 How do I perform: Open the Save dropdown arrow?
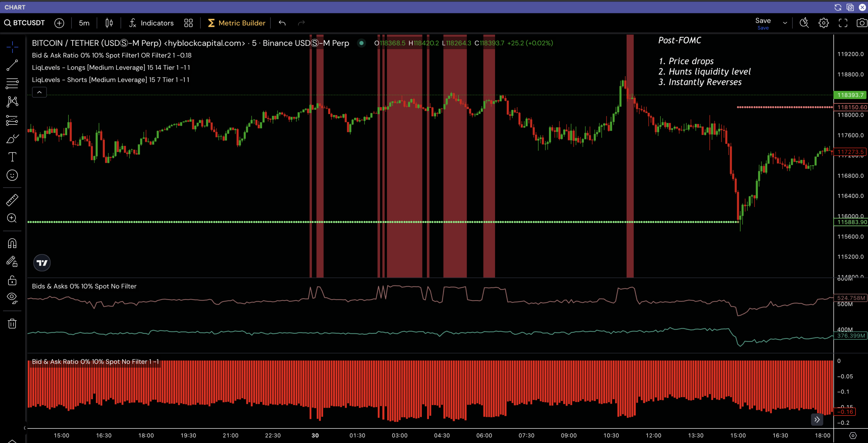[x=785, y=23]
